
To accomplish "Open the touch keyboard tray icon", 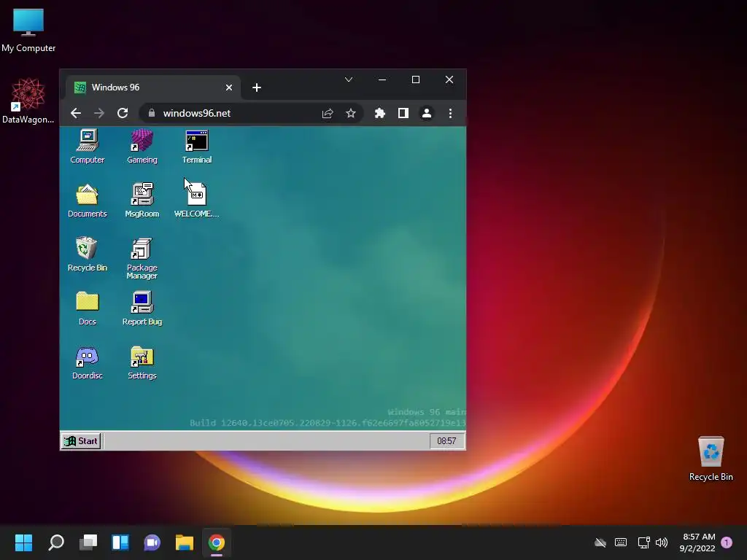I will pyautogui.click(x=621, y=542).
